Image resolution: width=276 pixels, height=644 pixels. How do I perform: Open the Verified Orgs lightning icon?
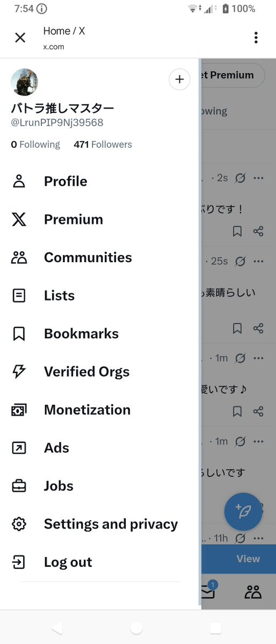[x=19, y=372]
